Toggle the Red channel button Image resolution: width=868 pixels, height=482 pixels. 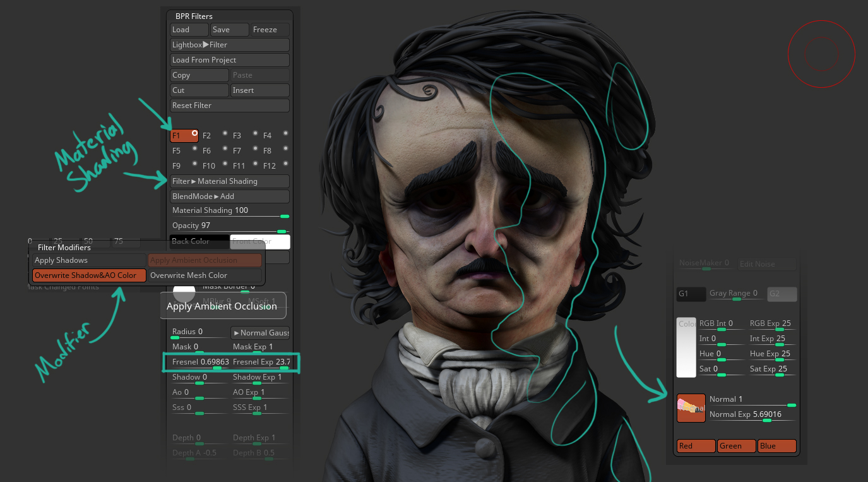696,446
